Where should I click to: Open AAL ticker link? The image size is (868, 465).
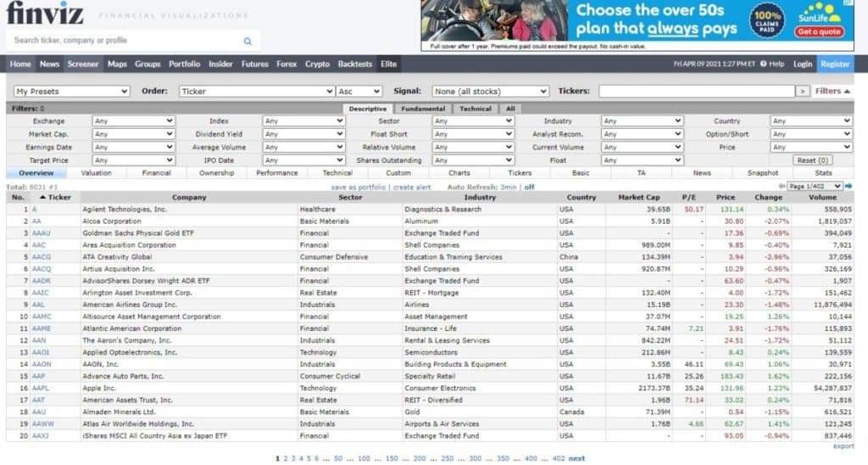click(x=38, y=305)
